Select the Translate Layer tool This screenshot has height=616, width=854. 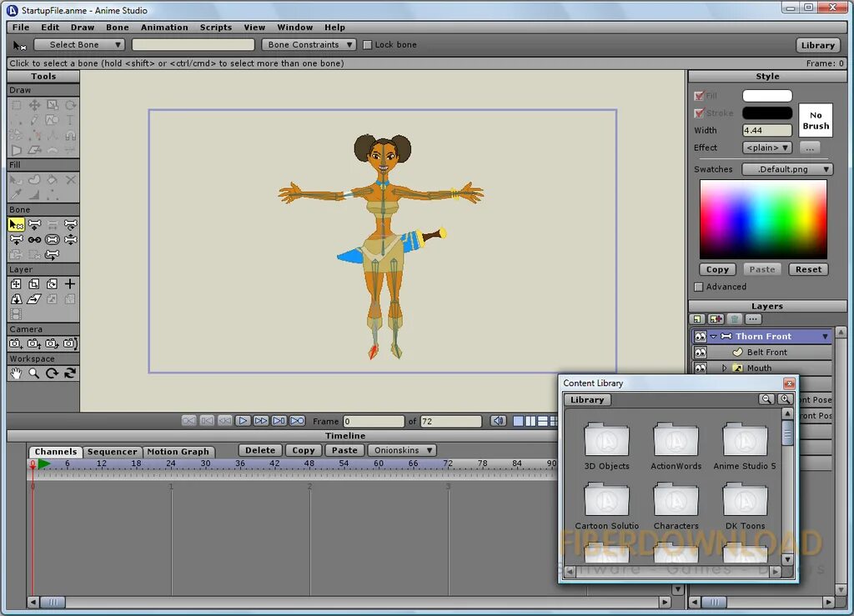[x=17, y=284]
